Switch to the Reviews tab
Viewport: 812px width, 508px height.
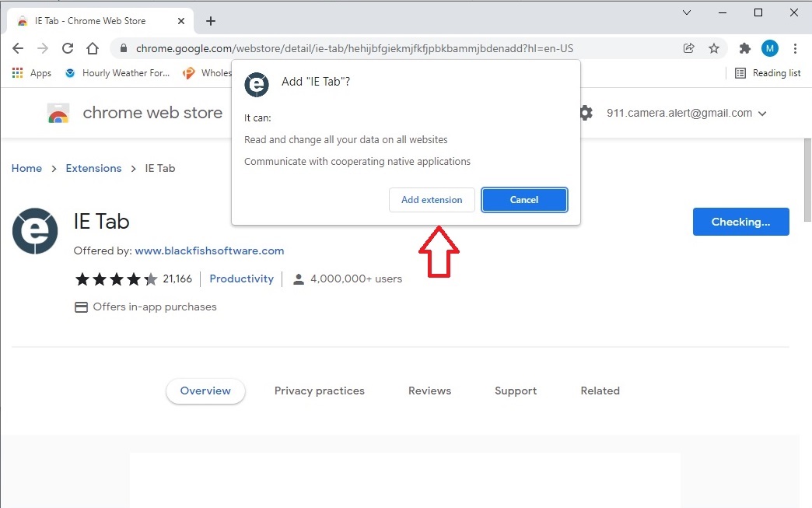(x=429, y=391)
